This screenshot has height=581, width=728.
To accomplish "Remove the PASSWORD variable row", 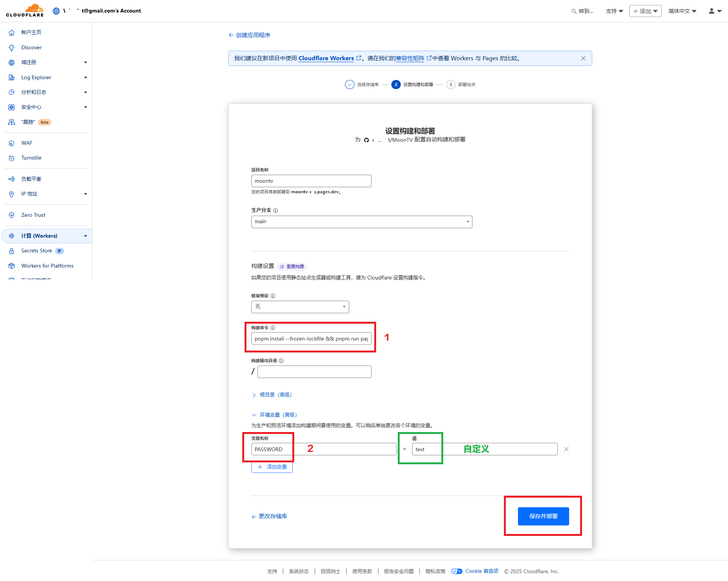I will (x=566, y=449).
